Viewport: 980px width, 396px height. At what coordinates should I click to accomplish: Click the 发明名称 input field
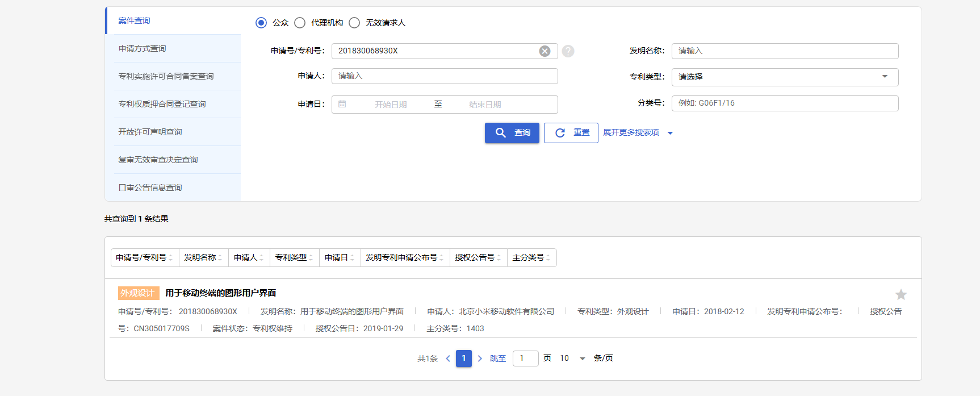pos(784,51)
